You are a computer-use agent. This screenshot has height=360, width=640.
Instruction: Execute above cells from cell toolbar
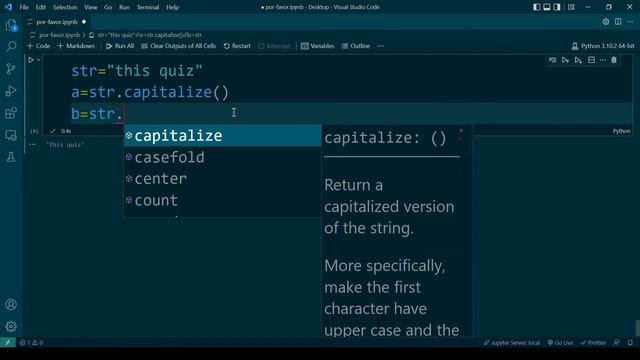[x=565, y=60]
